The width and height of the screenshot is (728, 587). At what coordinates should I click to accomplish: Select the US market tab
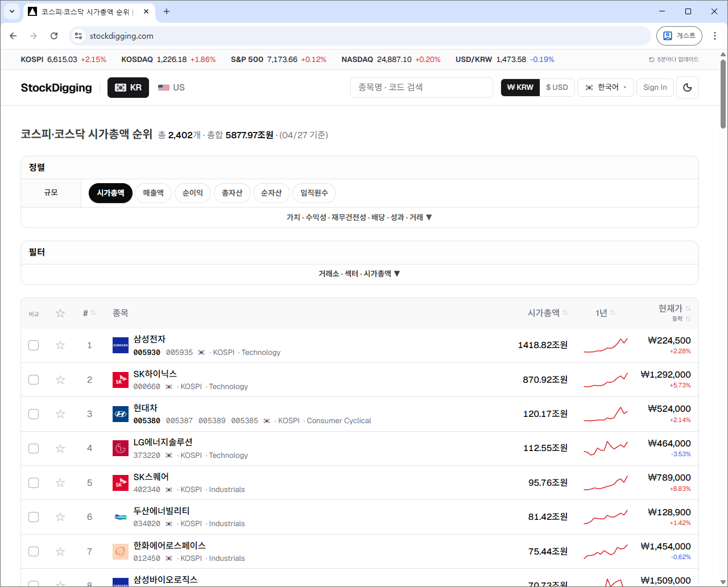click(171, 88)
